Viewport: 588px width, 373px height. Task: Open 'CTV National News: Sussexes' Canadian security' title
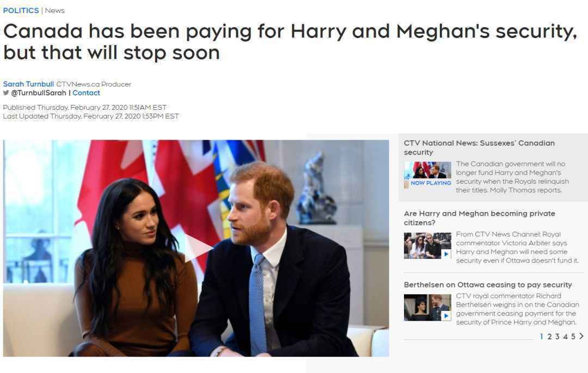coord(479,147)
